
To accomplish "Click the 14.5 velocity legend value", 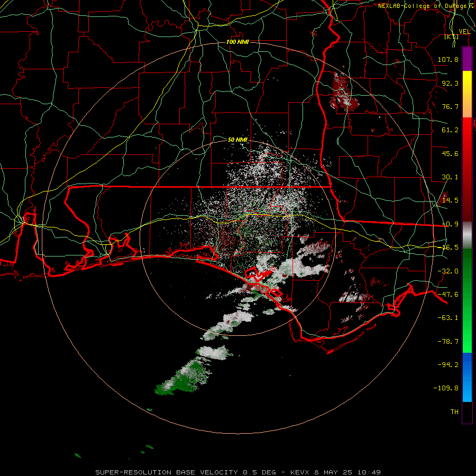I will click(x=450, y=200).
